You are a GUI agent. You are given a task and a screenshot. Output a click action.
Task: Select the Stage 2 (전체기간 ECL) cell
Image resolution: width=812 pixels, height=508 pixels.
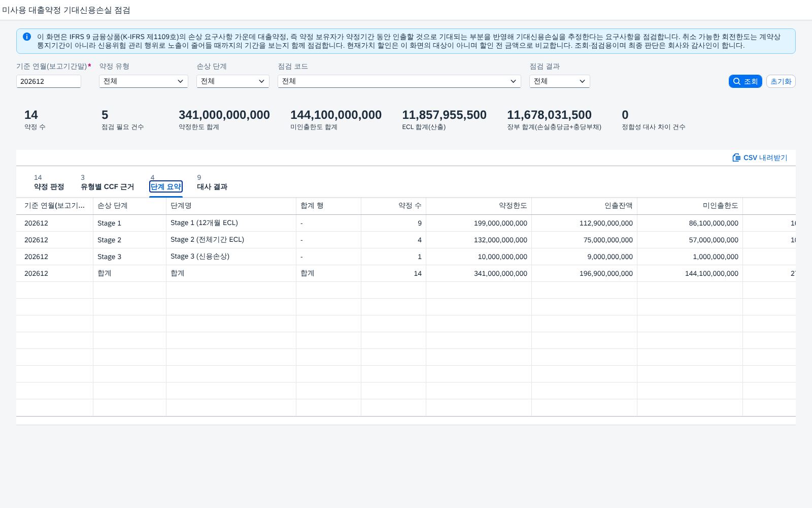[231, 240]
